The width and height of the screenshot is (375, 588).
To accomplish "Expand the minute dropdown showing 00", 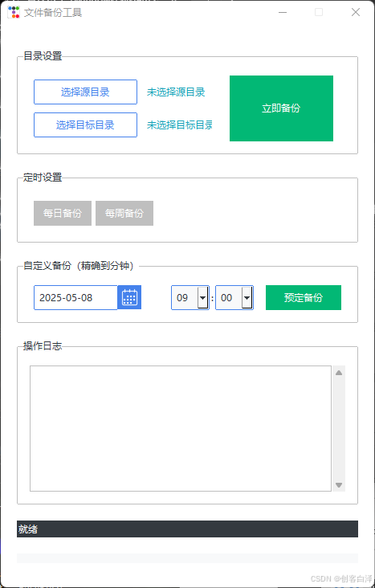I will click(x=247, y=298).
